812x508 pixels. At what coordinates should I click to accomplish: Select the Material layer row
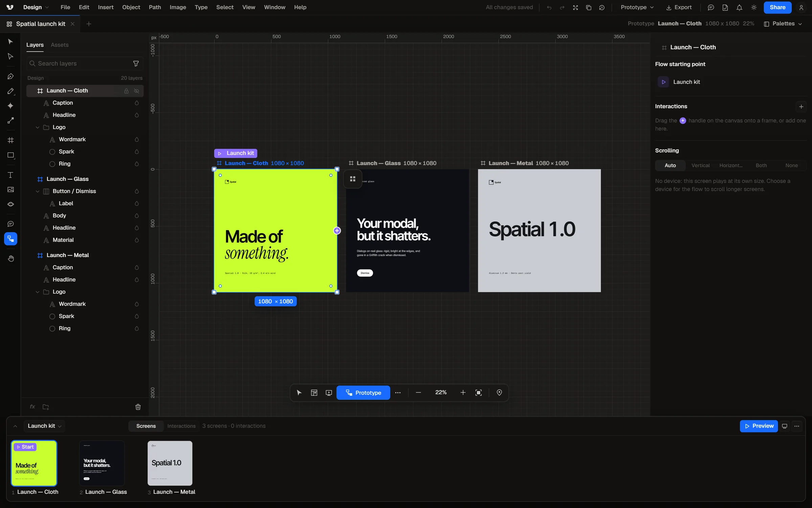85,240
